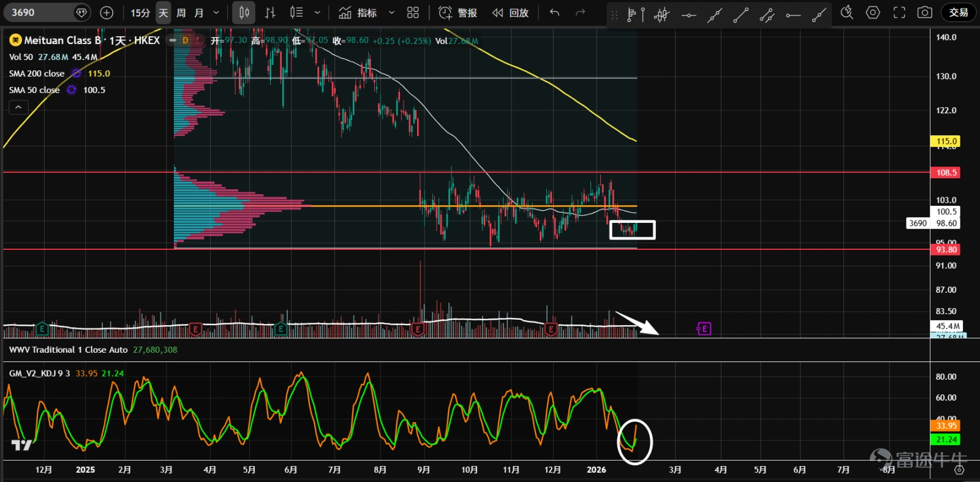Click the 2026 label on time axis

click(596, 470)
